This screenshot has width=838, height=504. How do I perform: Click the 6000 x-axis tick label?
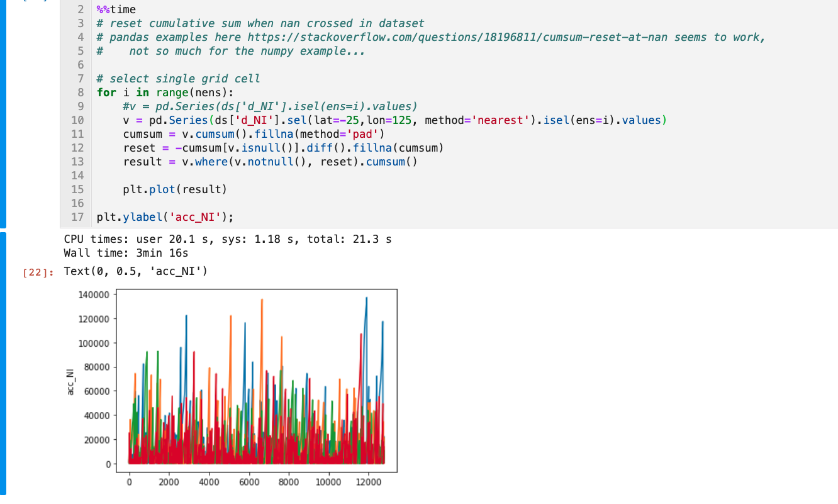tap(249, 482)
